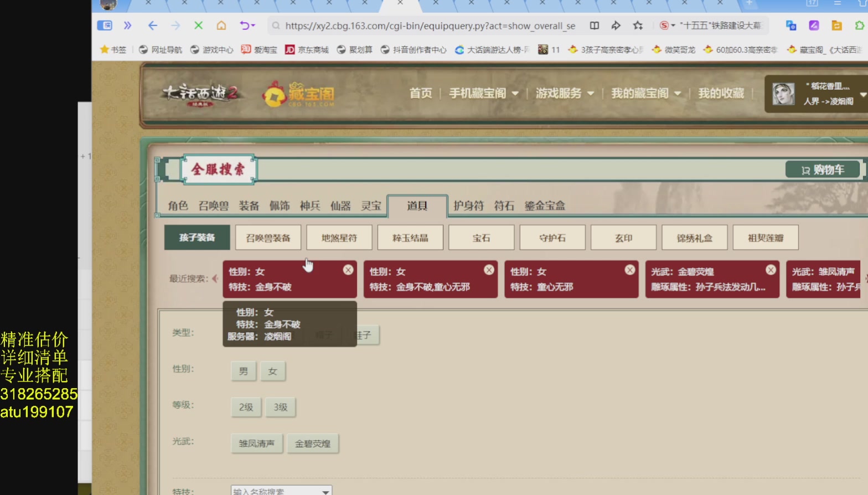Open 我的收藏 favorites link
868x495 pixels.
(721, 94)
